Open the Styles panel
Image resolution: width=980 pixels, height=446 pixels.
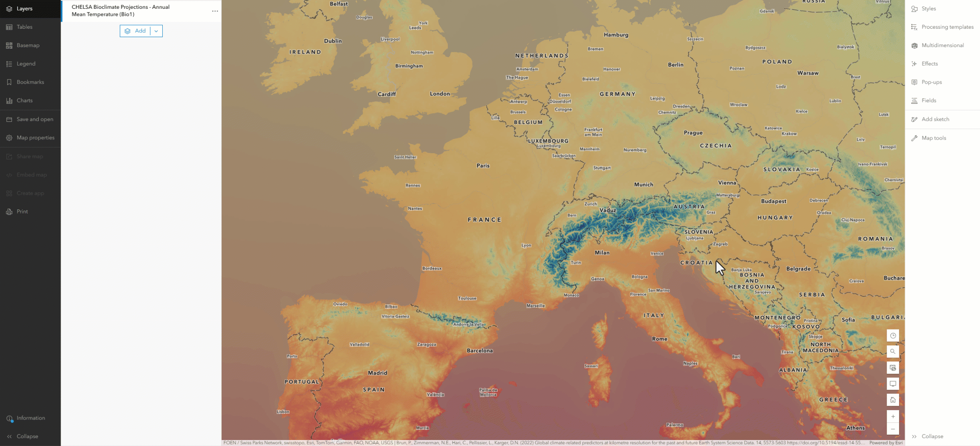(929, 8)
